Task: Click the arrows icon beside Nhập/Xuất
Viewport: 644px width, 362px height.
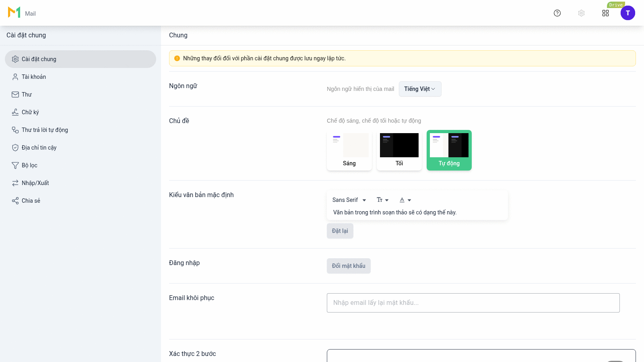Action: click(15, 183)
